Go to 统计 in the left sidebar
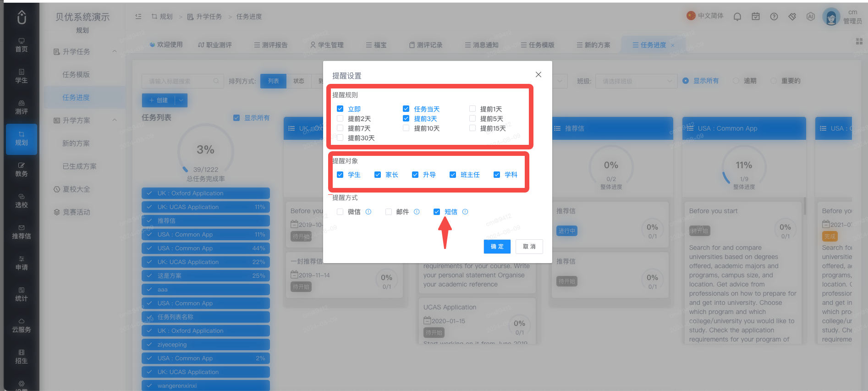 pyautogui.click(x=22, y=295)
